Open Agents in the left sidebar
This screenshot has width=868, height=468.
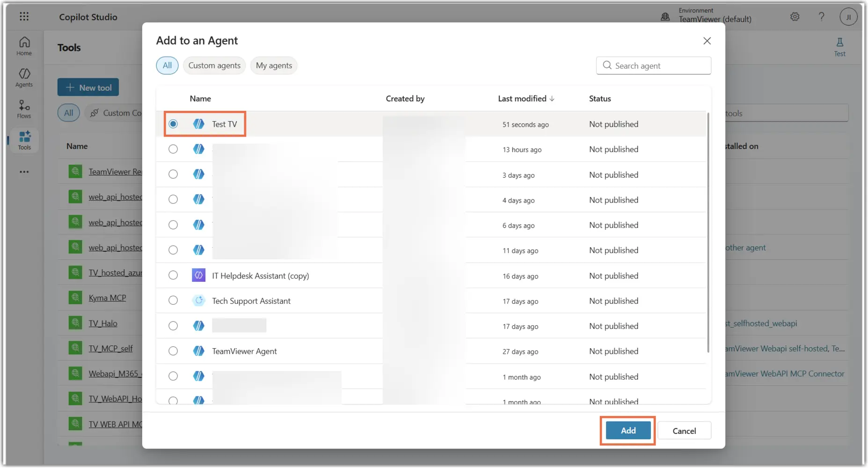[24, 78]
